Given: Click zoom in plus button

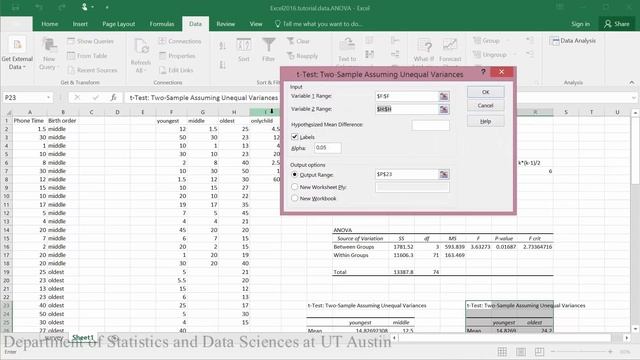Looking at the screenshot, I should pos(610,351).
